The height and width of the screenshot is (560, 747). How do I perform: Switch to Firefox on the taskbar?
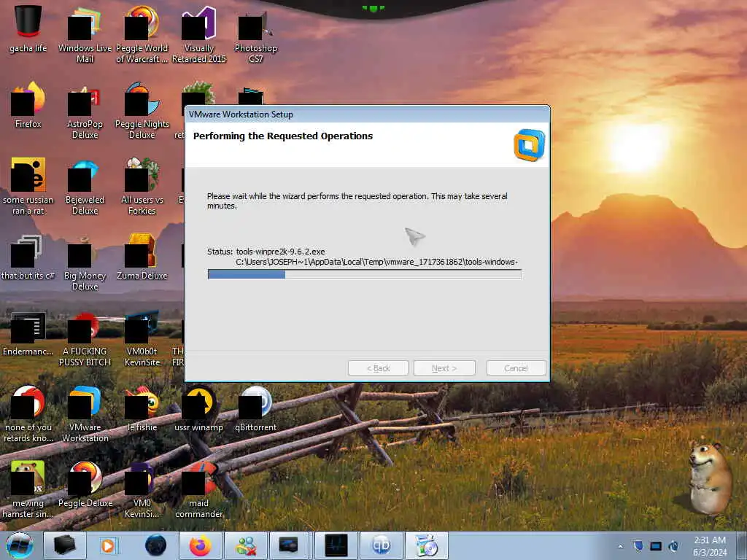pyautogui.click(x=200, y=545)
